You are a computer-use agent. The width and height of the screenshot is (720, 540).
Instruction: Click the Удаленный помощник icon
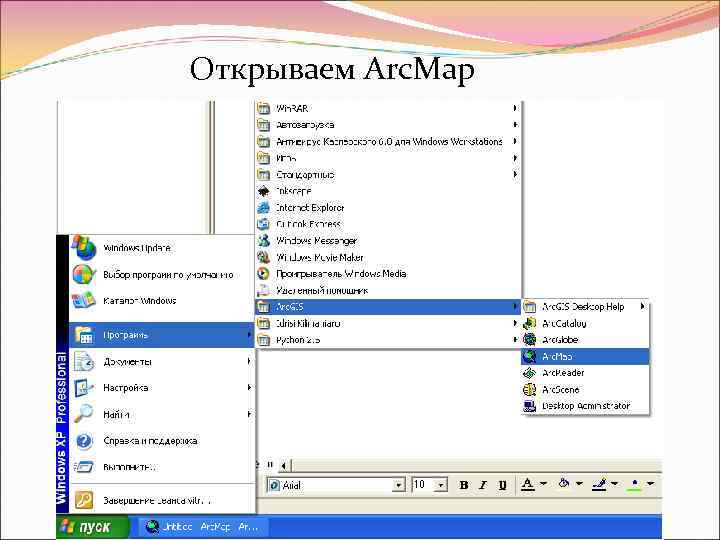pos(264,290)
